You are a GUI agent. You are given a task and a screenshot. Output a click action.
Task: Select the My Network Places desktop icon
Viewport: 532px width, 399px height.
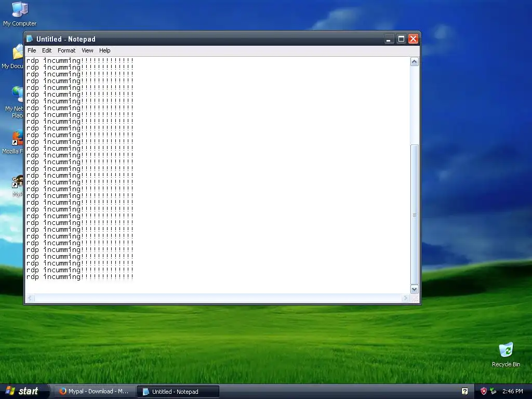[14, 102]
